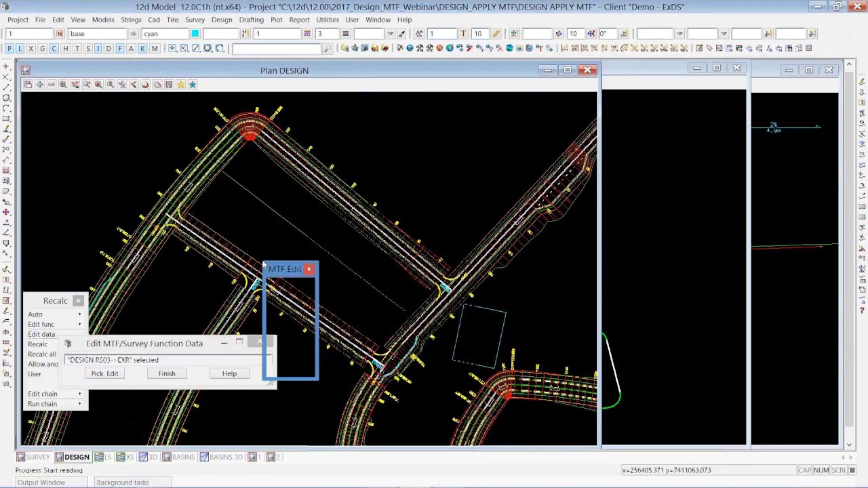Switch to the SURVEY view tab
Screen dimensions: 868x488
pos(33,457)
